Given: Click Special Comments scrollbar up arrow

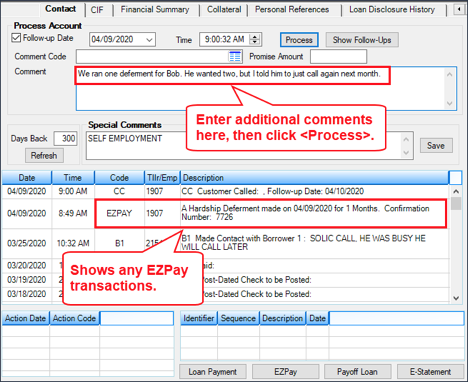Looking at the screenshot, I should point(406,139).
